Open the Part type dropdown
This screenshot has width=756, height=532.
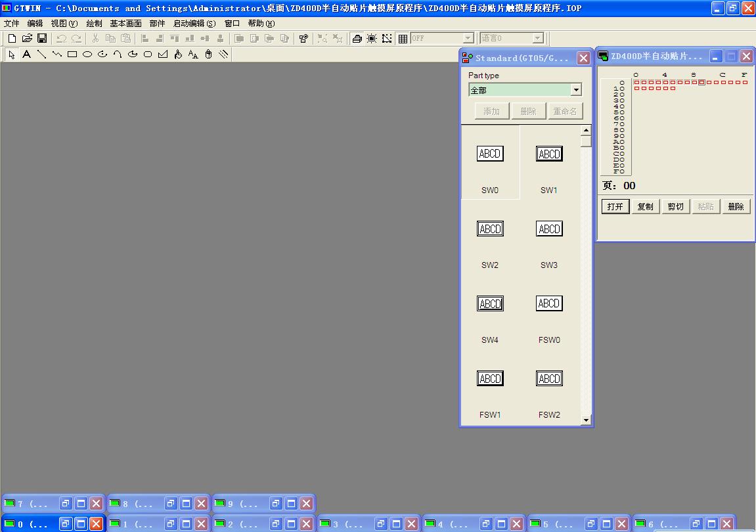coord(576,90)
